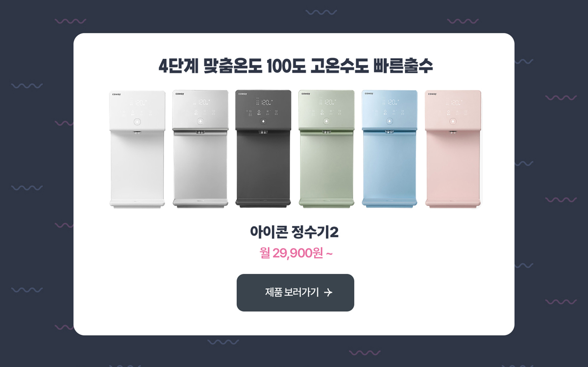Open the 제품 보러가기 button

295,293
